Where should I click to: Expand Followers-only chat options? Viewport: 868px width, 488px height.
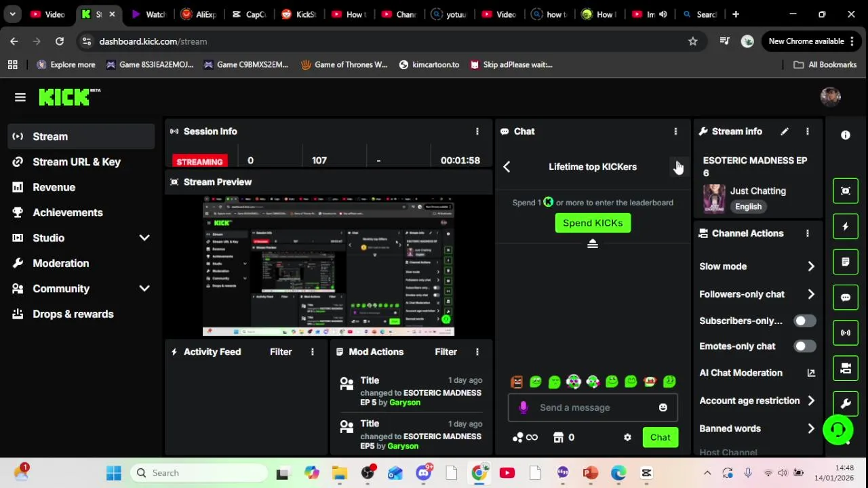point(811,294)
